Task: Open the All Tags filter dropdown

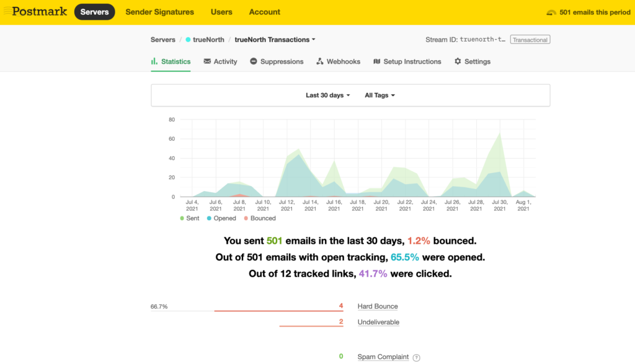Action: pyautogui.click(x=380, y=95)
